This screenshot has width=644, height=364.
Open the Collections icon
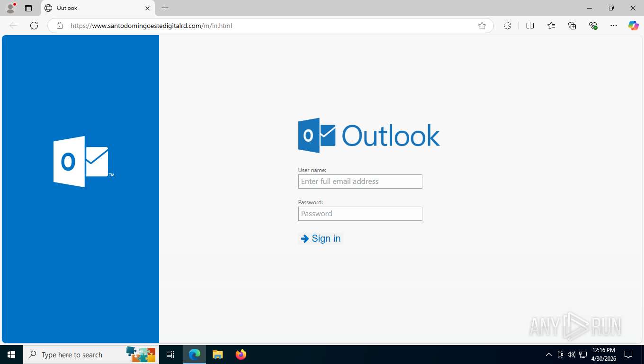(572, 26)
